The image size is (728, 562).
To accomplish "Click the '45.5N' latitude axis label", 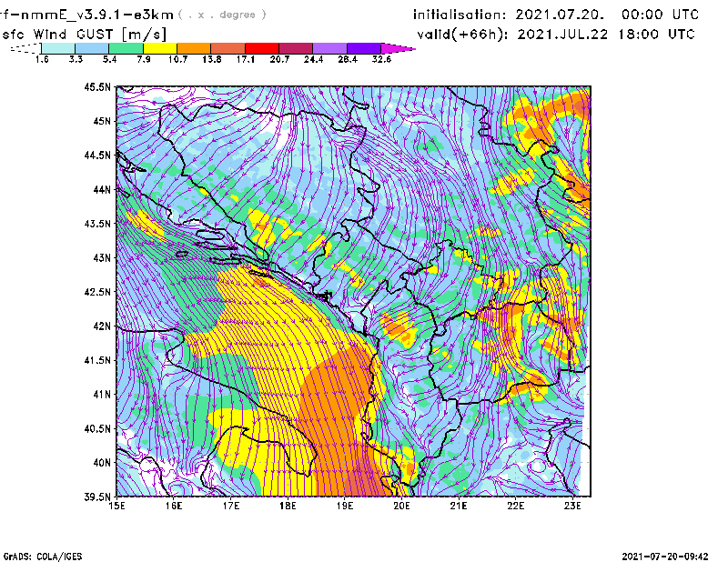I will click(97, 86).
